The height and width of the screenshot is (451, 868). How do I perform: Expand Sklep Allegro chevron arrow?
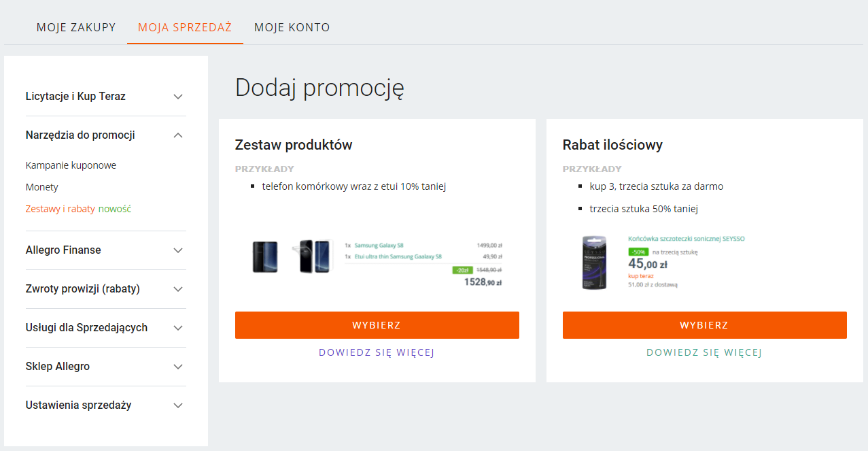coord(178,367)
